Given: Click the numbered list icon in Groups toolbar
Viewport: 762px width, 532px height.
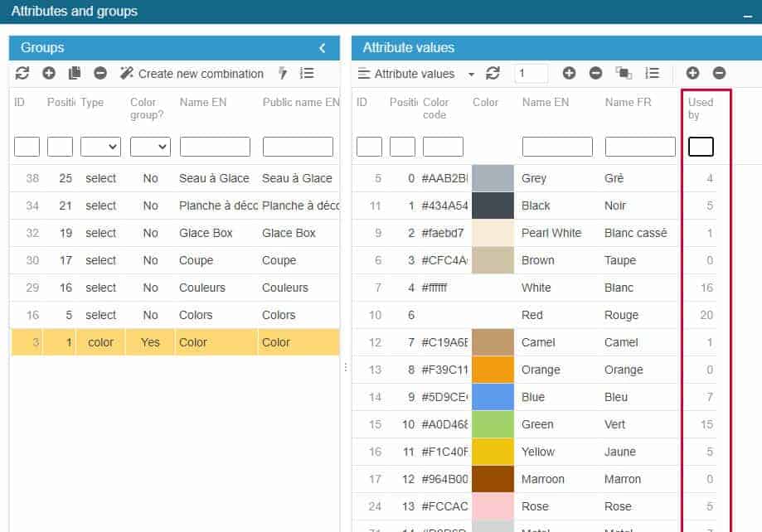Looking at the screenshot, I should point(307,74).
